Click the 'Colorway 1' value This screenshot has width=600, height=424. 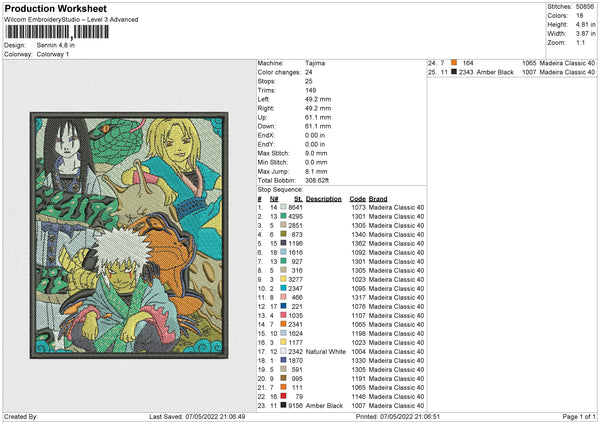[53, 54]
